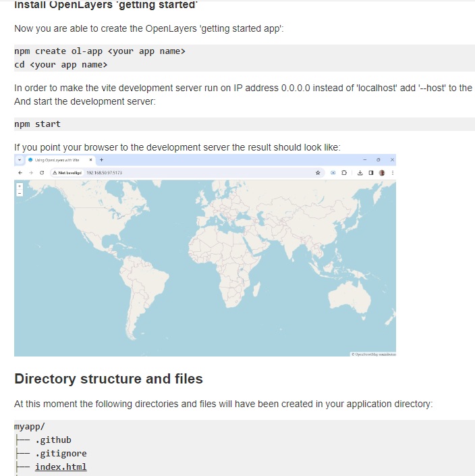This screenshot has height=476, width=475.
Task: Click the media/cast icon beside the star
Action: point(333,173)
